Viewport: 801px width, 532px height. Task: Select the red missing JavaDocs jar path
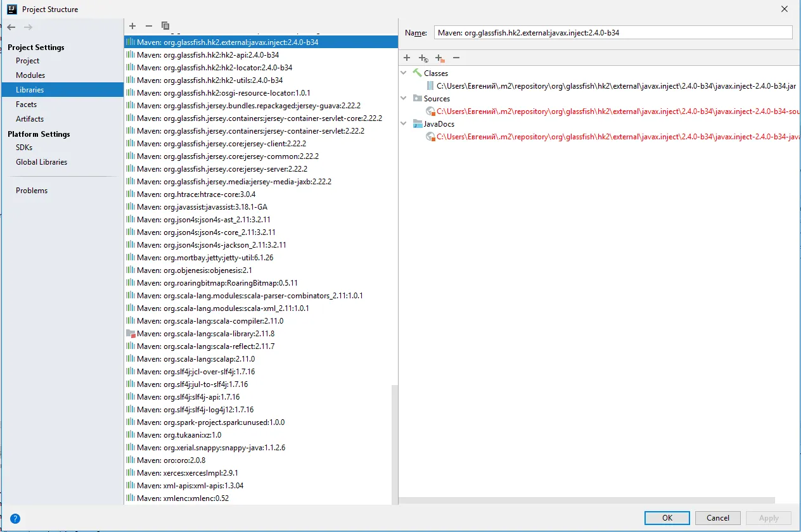pyautogui.click(x=618, y=136)
